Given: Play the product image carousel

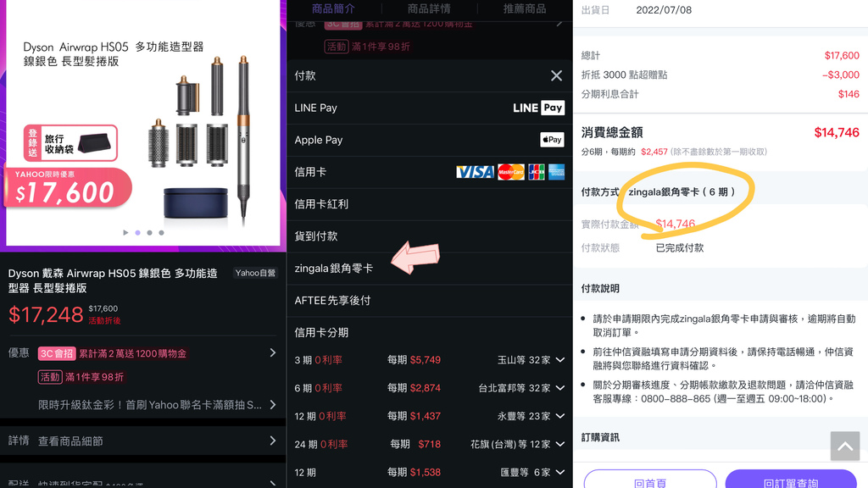Looking at the screenshot, I should click(125, 233).
